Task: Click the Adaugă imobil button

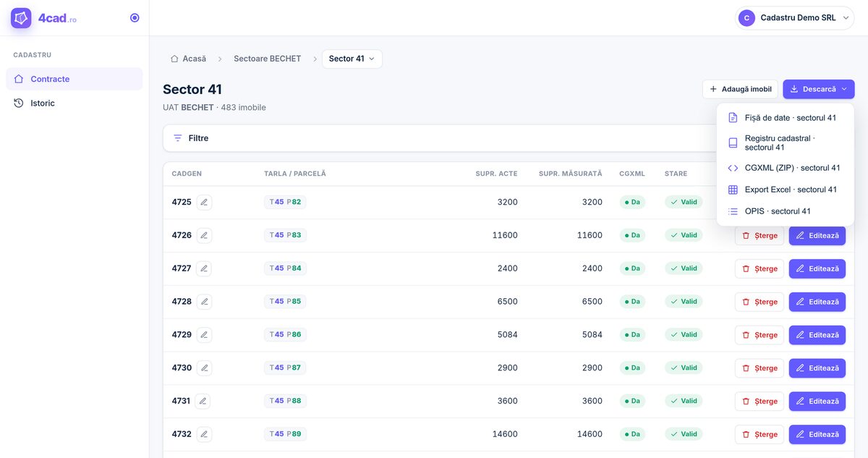Action: coord(740,89)
